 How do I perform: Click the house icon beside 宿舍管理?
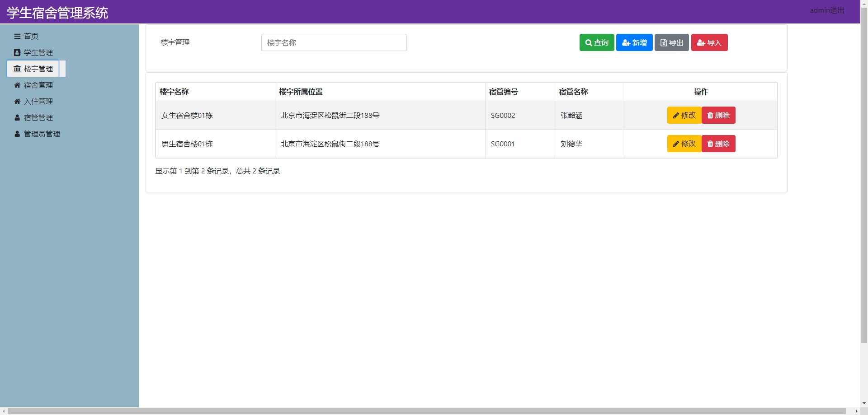point(17,85)
